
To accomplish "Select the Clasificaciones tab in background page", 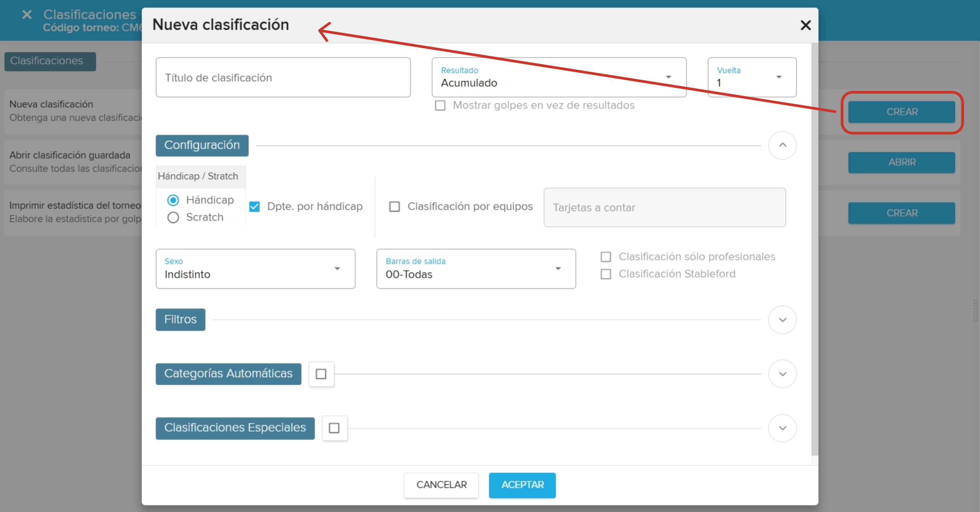I will click(50, 61).
